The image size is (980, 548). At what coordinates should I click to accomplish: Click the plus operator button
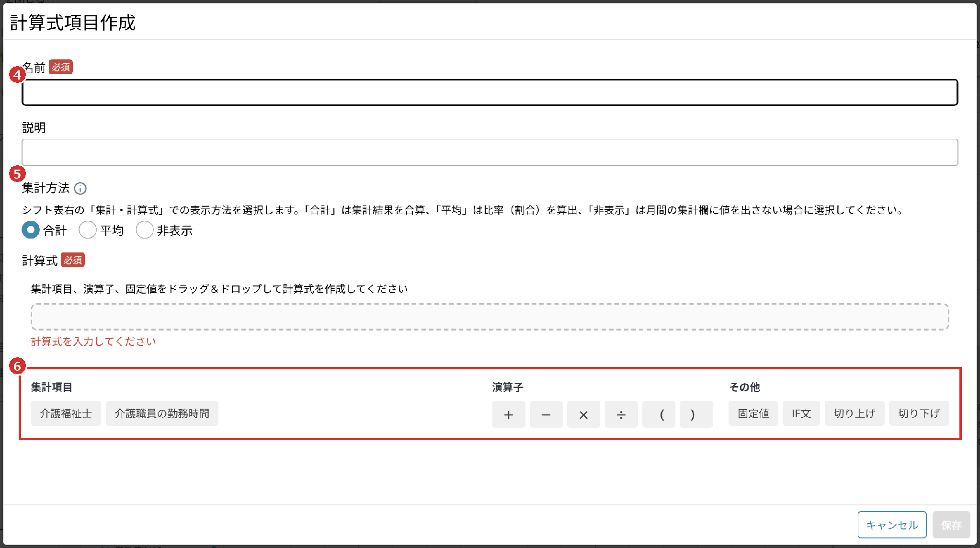(509, 414)
